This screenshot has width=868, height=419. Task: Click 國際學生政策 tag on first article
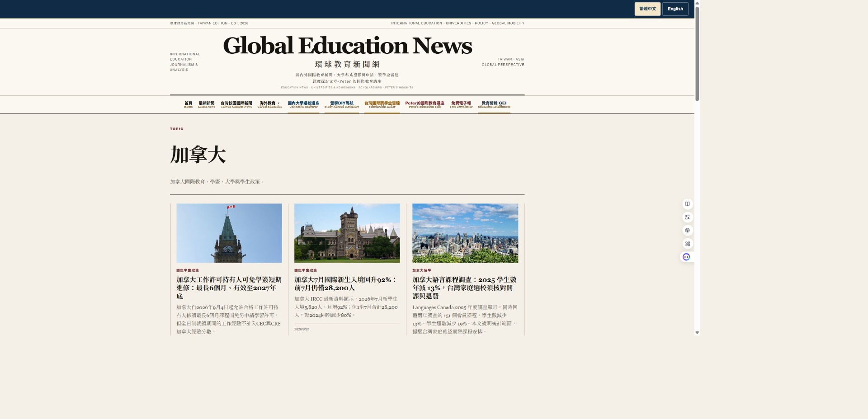188,270
